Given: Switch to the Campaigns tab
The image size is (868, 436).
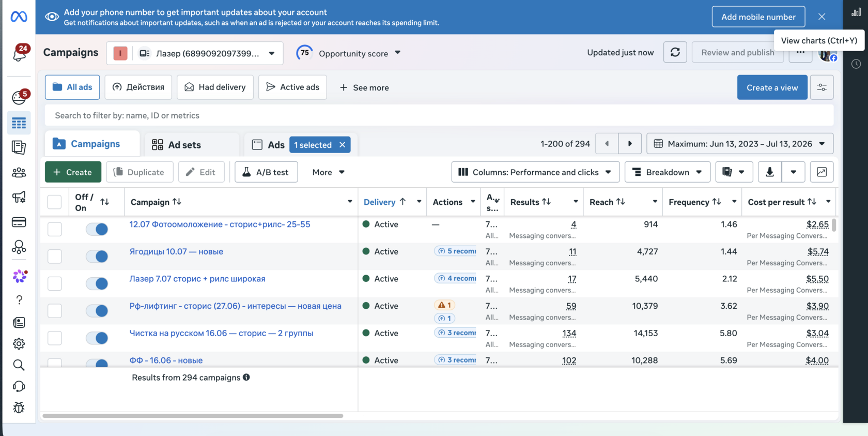Looking at the screenshot, I should (92, 144).
